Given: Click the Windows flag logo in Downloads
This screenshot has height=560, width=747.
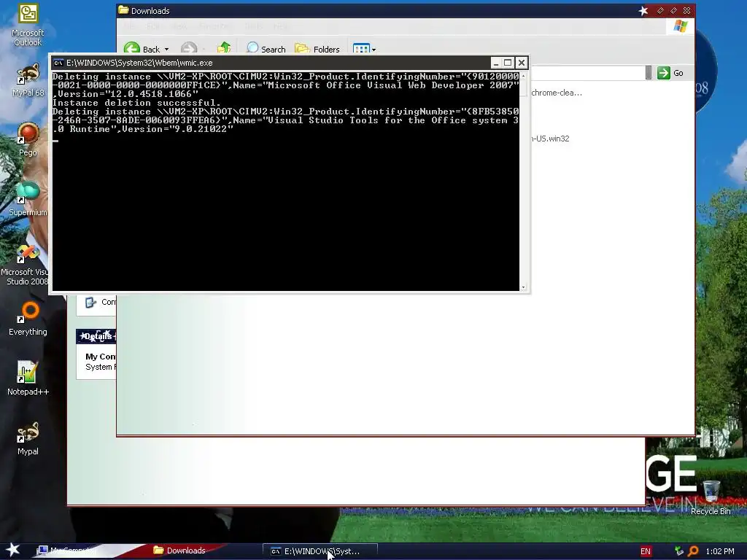Looking at the screenshot, I should [681, 26].
